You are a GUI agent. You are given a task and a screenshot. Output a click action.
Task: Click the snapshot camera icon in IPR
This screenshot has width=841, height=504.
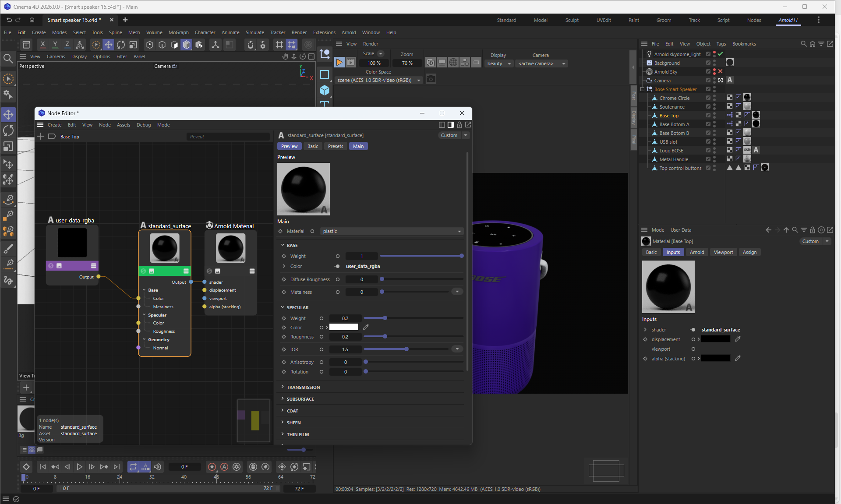pos(431,79)
